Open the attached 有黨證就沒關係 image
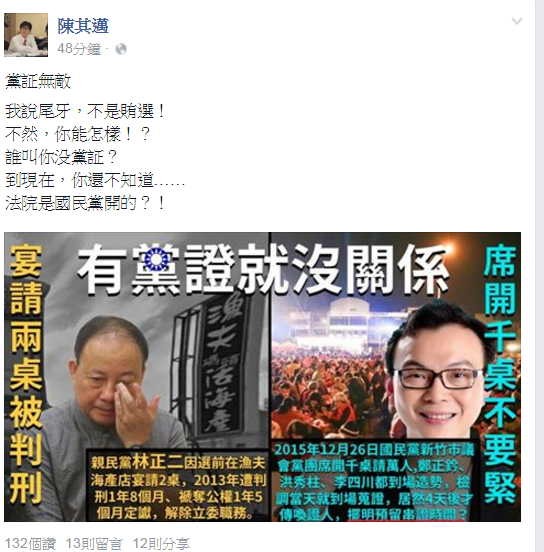 262,377
